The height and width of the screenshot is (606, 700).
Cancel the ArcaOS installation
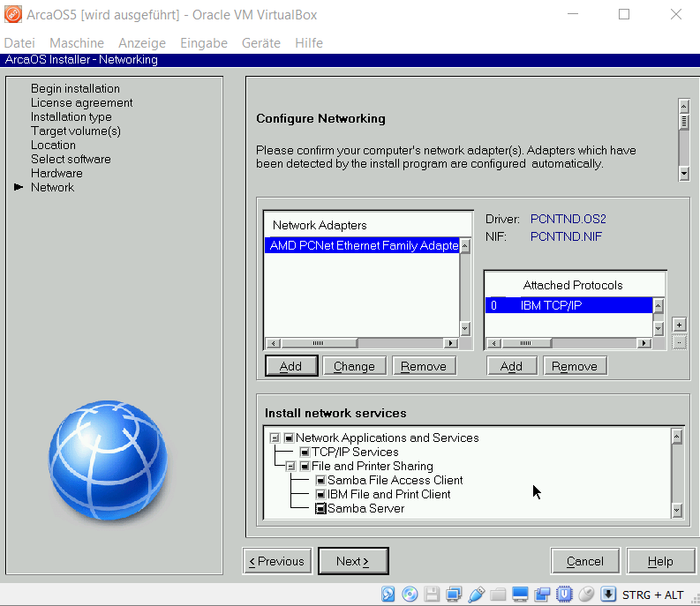585,561
